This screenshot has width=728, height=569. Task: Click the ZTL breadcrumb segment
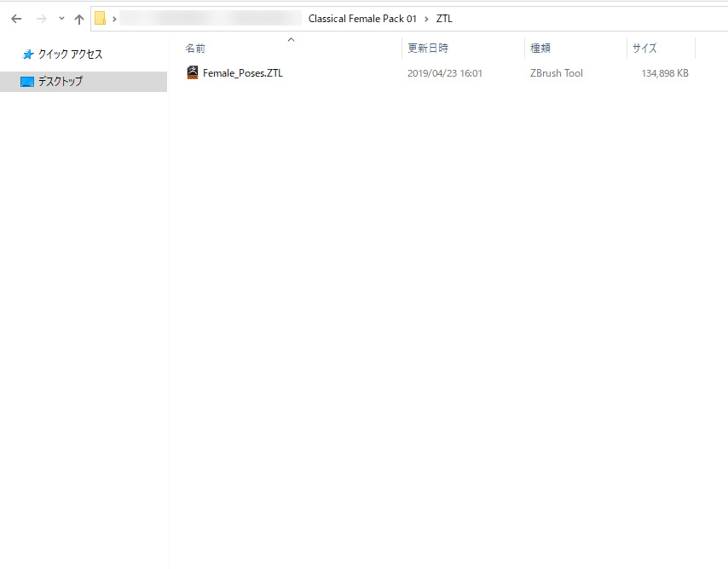click(444, 19)
